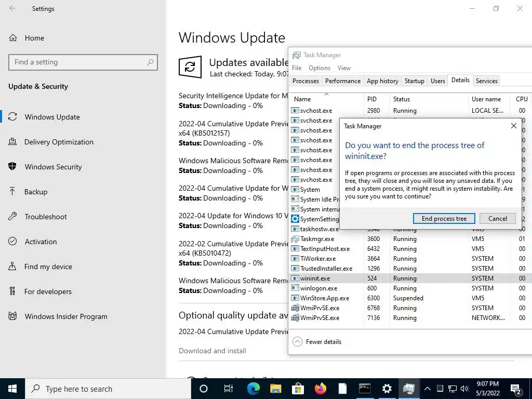Click the search magnifier icon in Settings

pyautogui.click(x=150, y=62)
